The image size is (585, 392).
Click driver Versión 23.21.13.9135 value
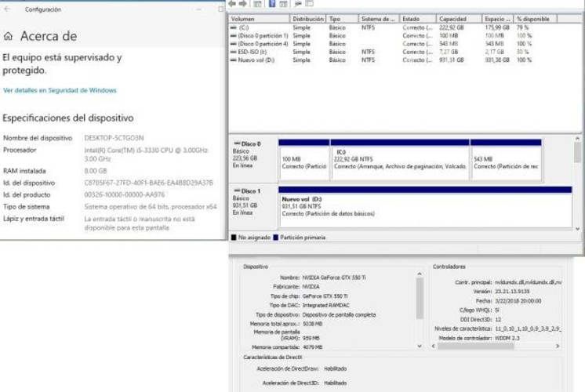(512, 292)
